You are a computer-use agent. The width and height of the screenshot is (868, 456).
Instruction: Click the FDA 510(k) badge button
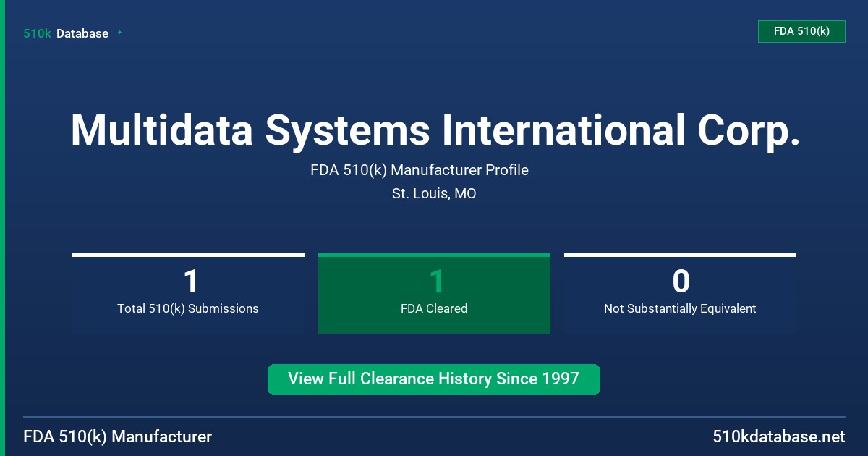(801, 31)
